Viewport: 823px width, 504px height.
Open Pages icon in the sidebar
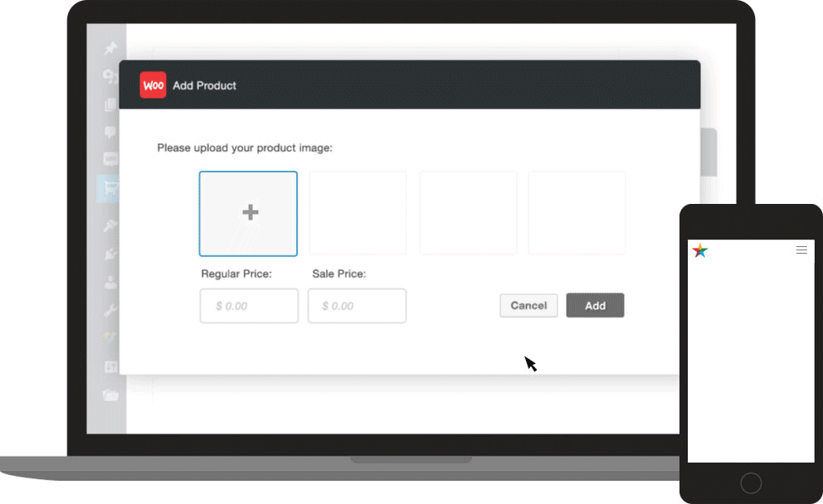click(x=110, y=104)
